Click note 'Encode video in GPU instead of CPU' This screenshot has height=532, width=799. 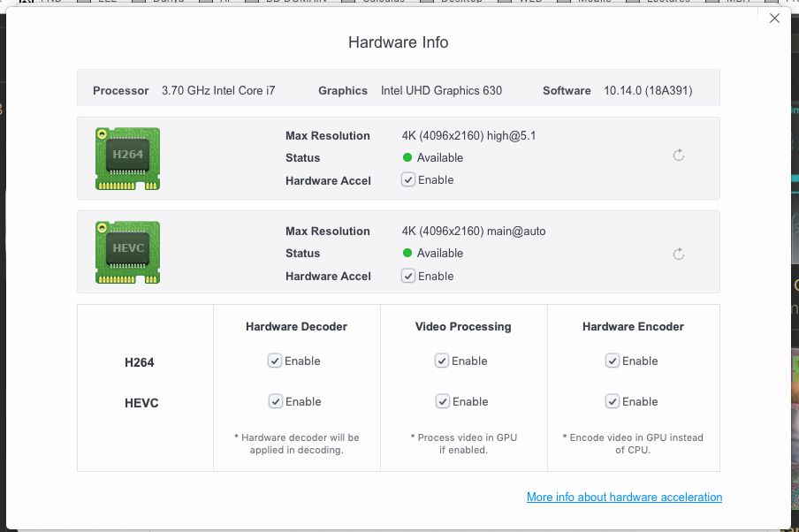pos(633,444)
